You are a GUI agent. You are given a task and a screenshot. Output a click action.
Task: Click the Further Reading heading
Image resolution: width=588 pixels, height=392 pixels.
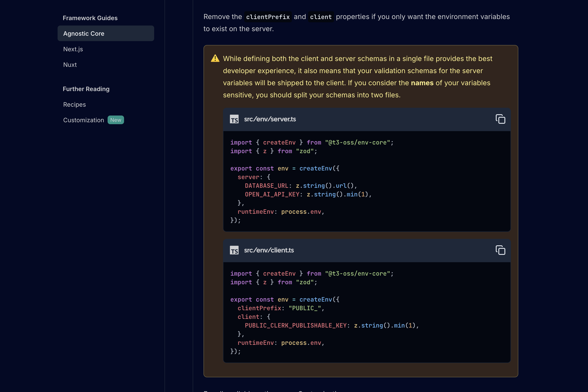[86, 89]
